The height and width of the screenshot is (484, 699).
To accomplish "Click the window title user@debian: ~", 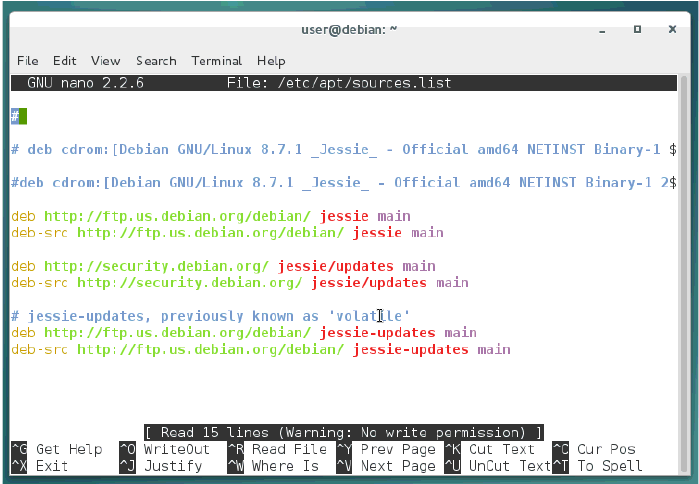I will [x=349, y=30].
